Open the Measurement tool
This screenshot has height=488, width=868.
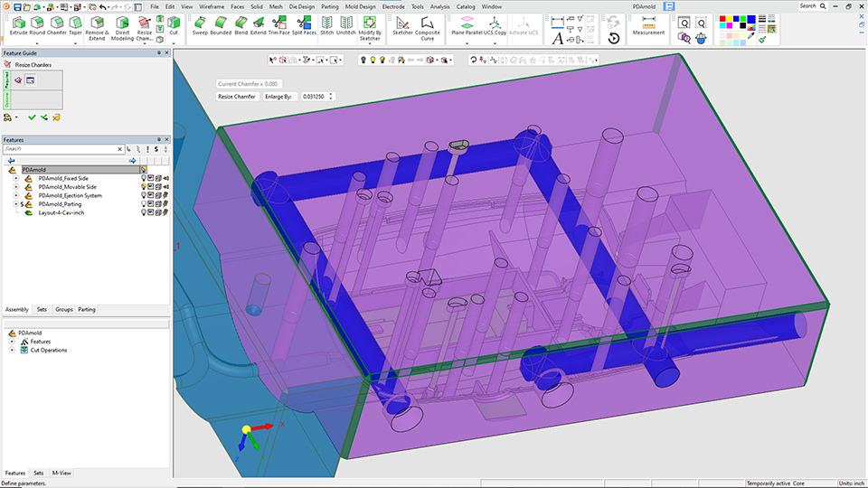click(648, 26)
